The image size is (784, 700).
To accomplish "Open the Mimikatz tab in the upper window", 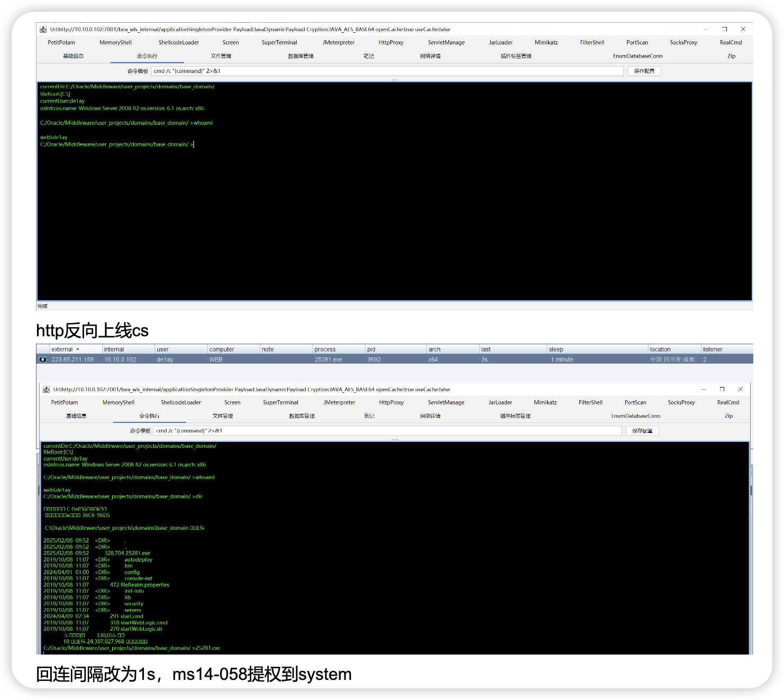I will click(546, 43).
